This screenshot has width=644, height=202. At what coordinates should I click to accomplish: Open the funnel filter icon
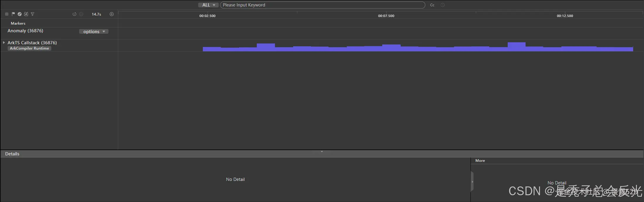pos(33,14)
